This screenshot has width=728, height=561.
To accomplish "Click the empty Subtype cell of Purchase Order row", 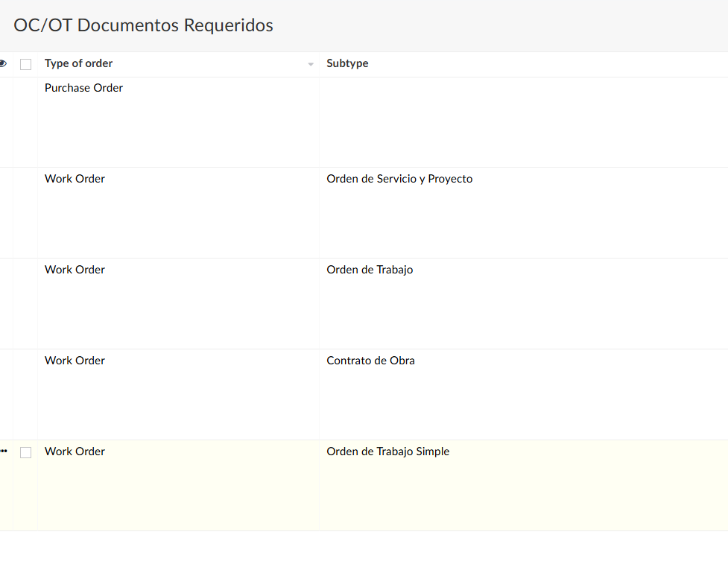I will (x=523, y=122).
